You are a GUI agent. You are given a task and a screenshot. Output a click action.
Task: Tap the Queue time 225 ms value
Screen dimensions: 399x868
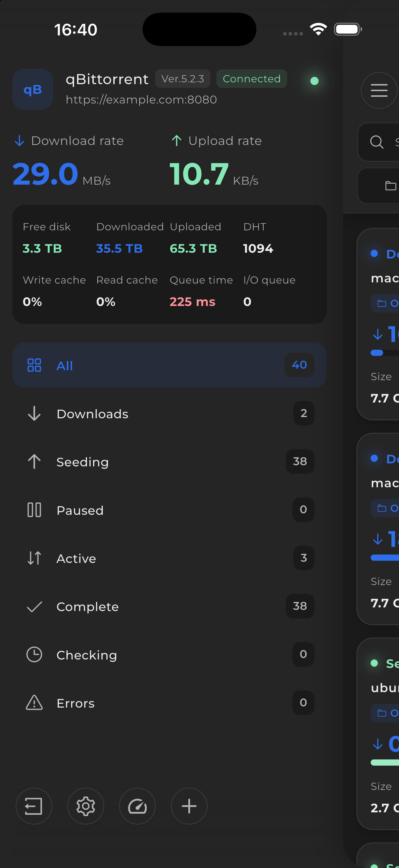193,302
